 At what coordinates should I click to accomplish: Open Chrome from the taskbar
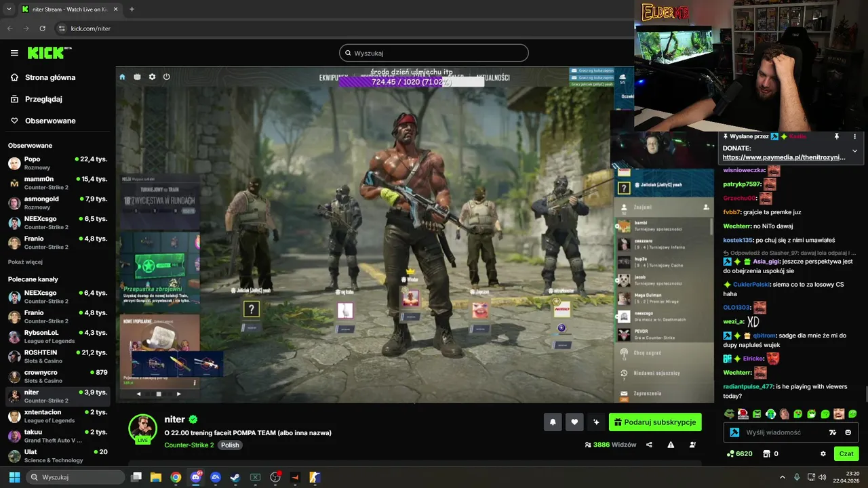pyautogui.click(x=176, y=477)
